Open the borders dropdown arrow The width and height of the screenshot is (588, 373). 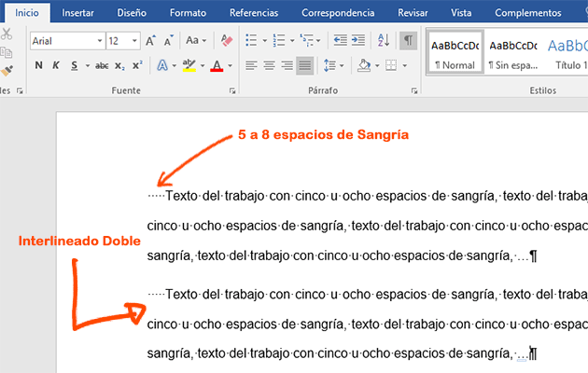click(x=405, y=66)
